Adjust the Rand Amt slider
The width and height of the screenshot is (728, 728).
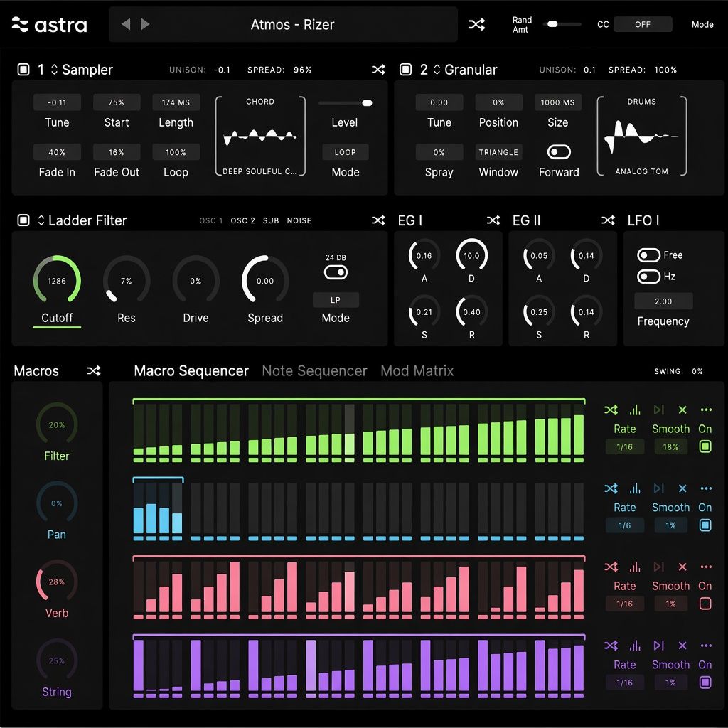[x=562, y=24]
